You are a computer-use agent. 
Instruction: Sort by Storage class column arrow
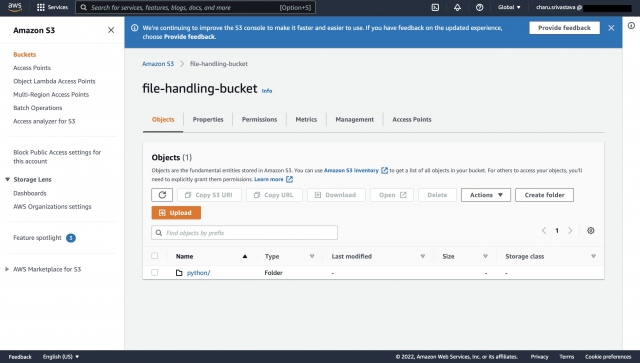tap(593, 256)
